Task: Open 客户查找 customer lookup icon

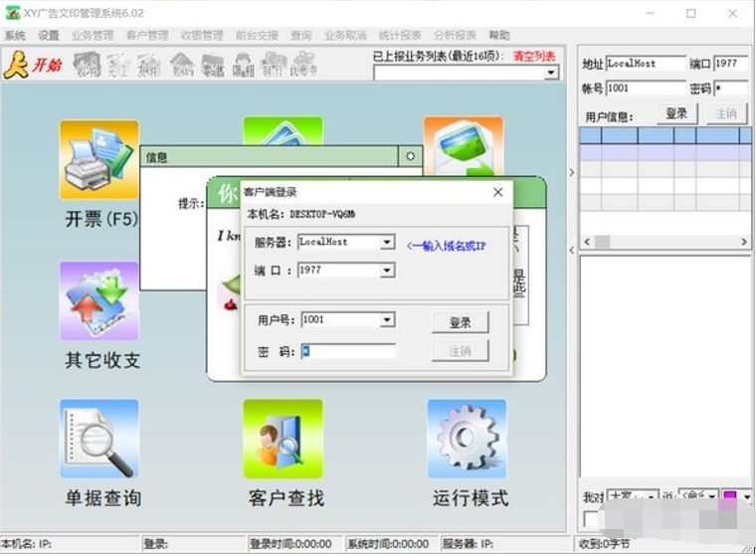Action: click(283, 439)
